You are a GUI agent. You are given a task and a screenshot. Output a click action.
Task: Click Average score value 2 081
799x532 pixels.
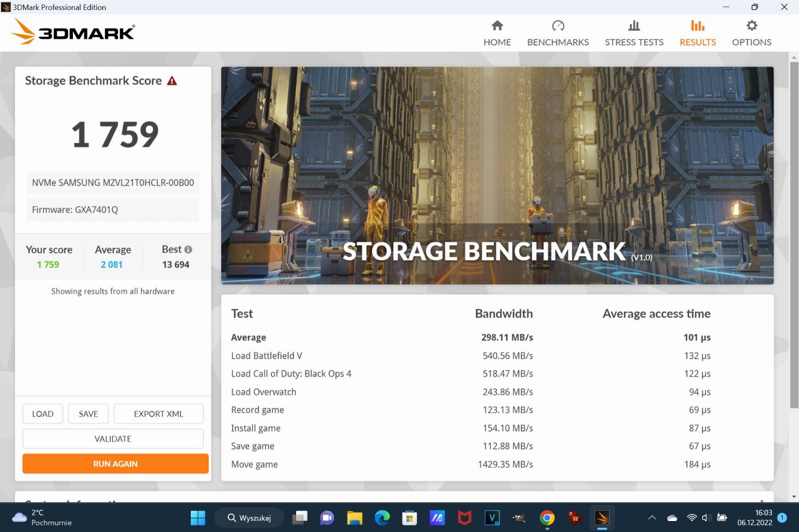pos(111,265)
